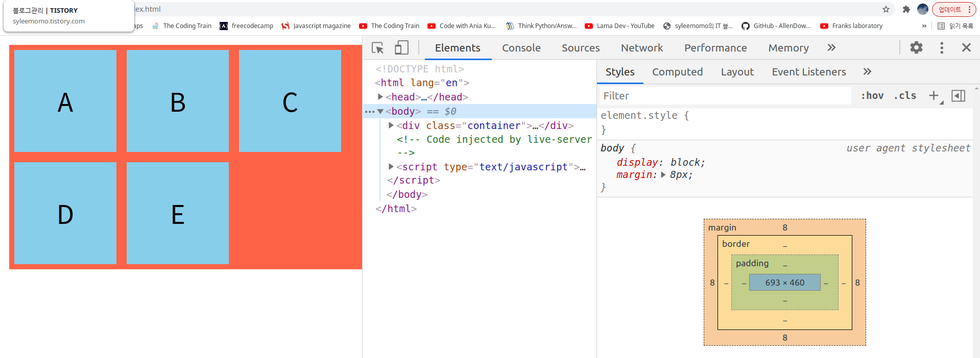Click the blue box labeled A

[x=65, y=101]
